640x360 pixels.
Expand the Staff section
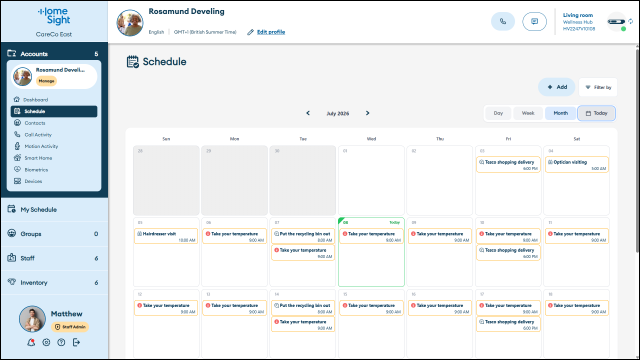coord(54,258)
